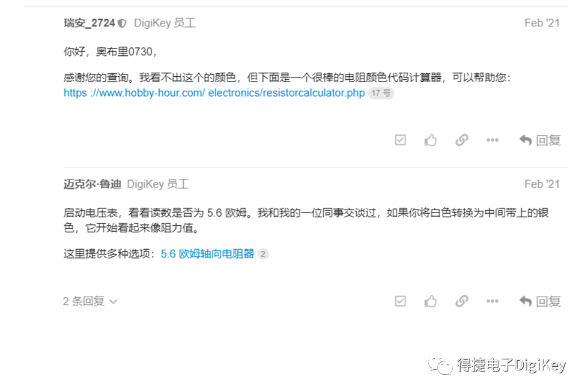Like the second post by 迈克尔·鲁迪

click(x=431, y=301)
